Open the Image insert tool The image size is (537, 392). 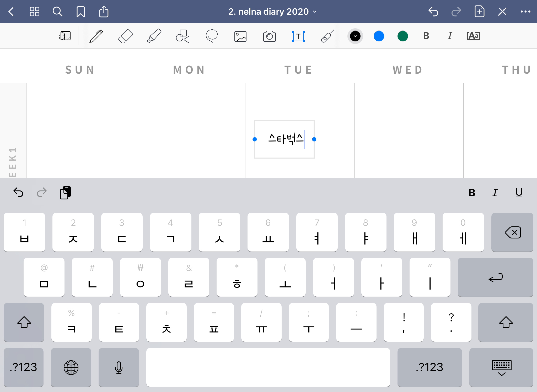[240, 36]
